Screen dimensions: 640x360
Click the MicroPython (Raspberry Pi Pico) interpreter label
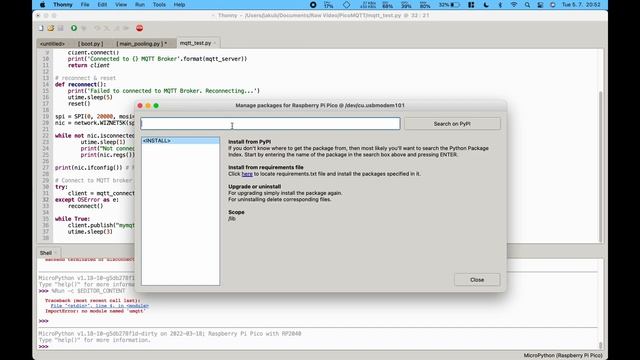tap(563, 356)
